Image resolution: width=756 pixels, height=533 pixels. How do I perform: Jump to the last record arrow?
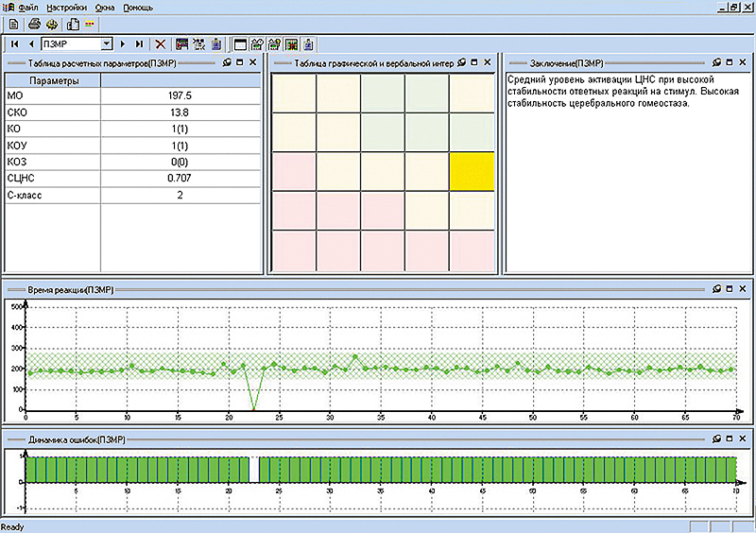(140, 43)
